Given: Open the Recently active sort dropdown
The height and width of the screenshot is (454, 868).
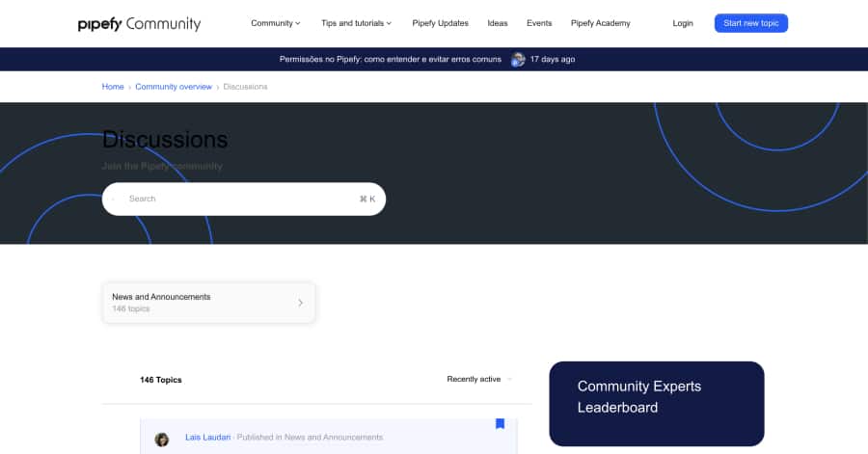Looking at the screenshot, I should (x=479, y=380).
